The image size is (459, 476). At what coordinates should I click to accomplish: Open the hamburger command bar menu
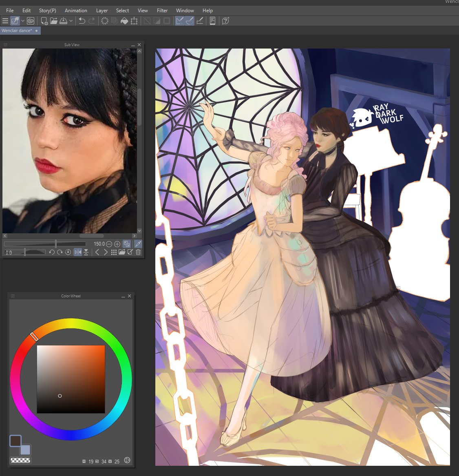click(5, 21)
